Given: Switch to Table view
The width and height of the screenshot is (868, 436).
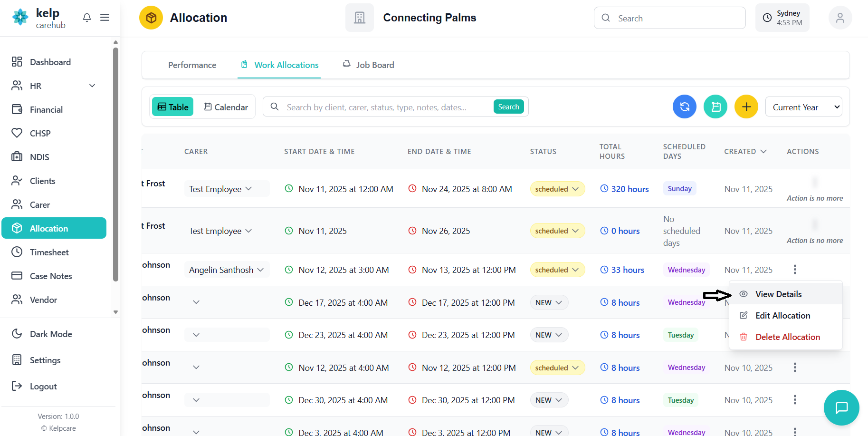Looking at the screenshot, I should [x=173, y=107].
